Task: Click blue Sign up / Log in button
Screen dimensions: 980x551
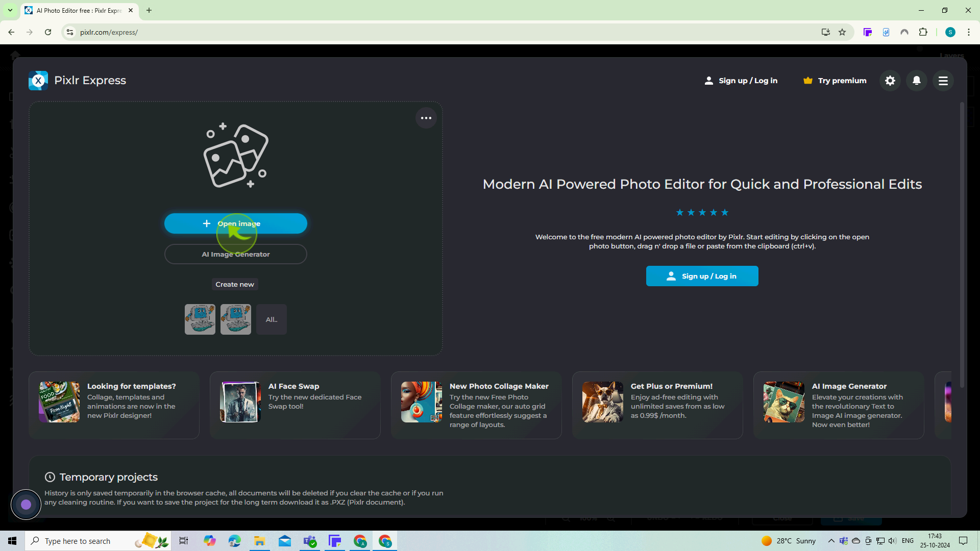Action: [702, 276]
